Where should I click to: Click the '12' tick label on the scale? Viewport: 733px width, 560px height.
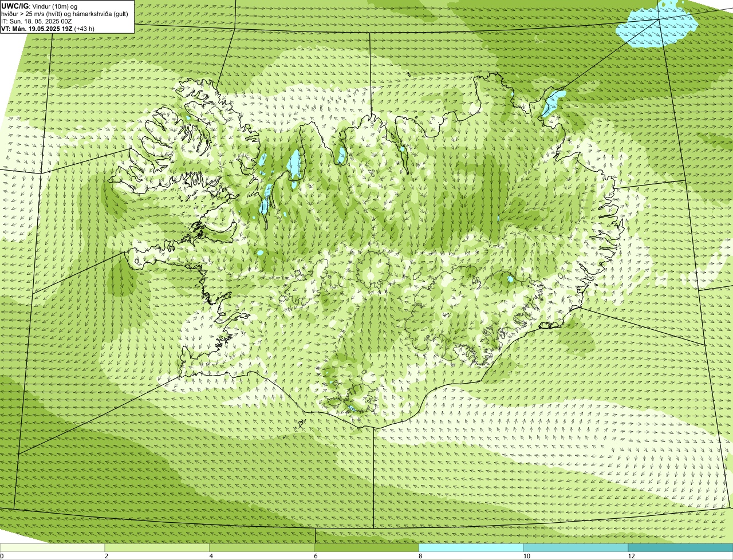pos(630,556)
